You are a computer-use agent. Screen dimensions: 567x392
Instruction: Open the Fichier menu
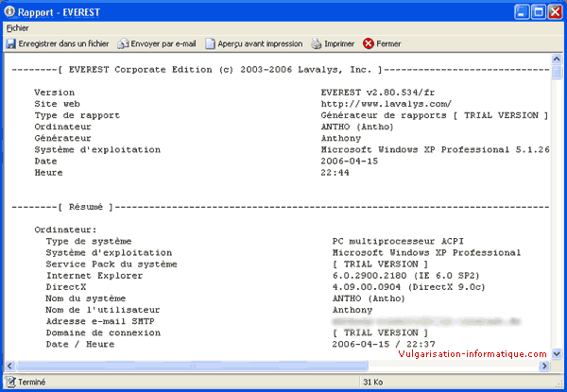[x=17, y=28]
